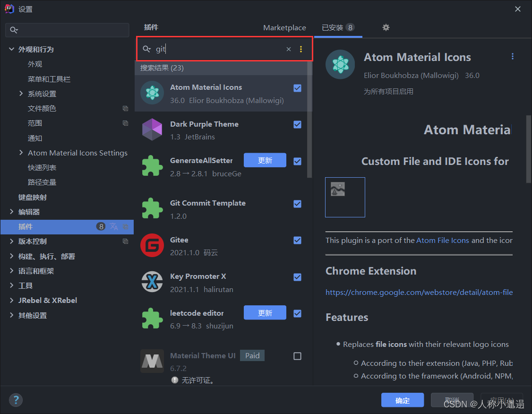This screenshot has width=532, height=414.
Task: Click the 确定 button
Action: point(403,400)
